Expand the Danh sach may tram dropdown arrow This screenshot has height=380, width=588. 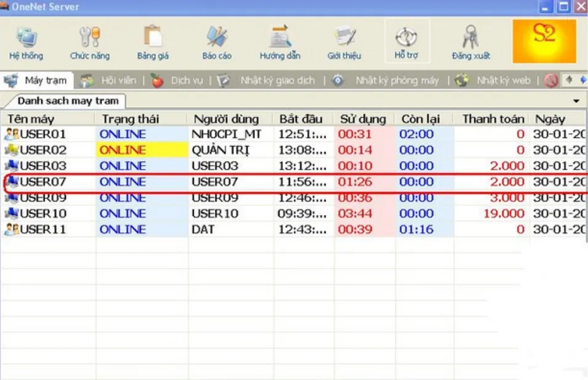point(576,101)
